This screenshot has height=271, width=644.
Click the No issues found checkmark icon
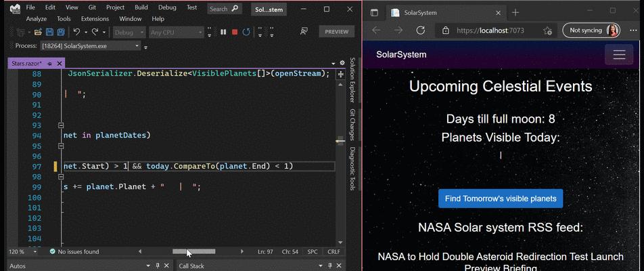tap(53, 251)
